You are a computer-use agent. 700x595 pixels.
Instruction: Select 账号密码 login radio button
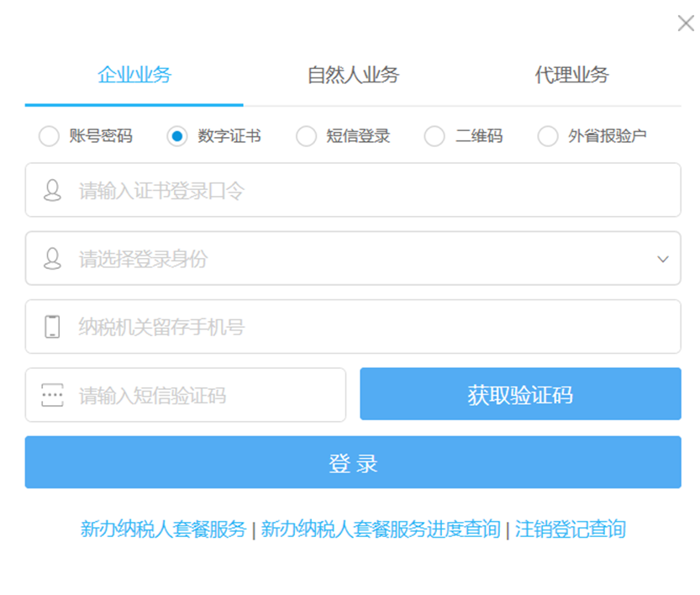(49, 135)
